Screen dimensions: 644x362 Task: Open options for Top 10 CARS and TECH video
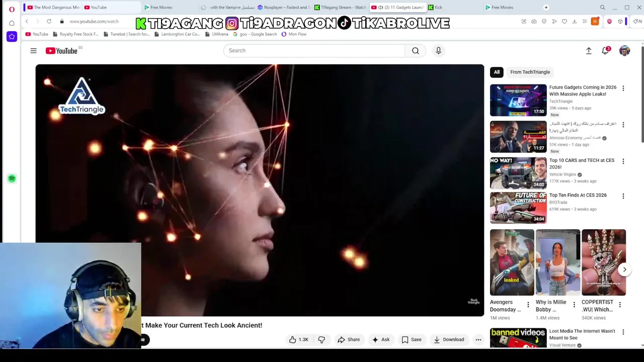623,161
